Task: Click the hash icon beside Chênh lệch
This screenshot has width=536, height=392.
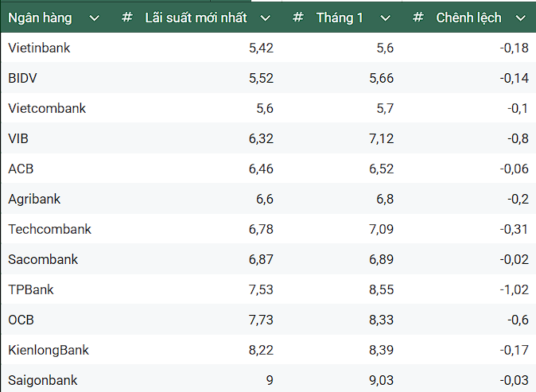Action: [x=418, y=17]
